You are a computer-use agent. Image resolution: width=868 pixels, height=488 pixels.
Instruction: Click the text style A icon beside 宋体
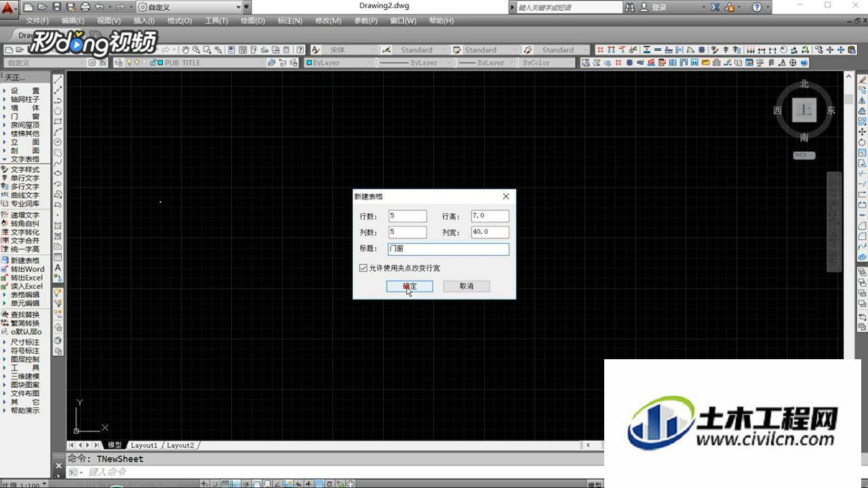pos(316,50)
